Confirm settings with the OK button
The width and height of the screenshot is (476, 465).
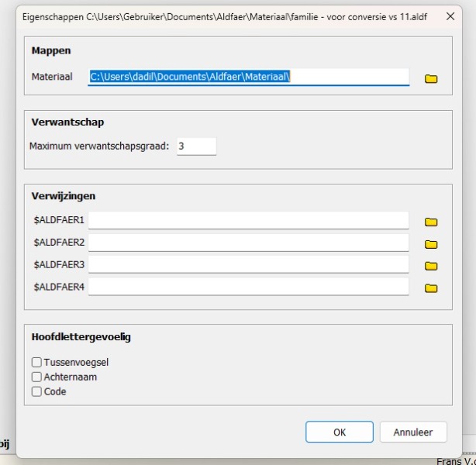coord(339,432)
